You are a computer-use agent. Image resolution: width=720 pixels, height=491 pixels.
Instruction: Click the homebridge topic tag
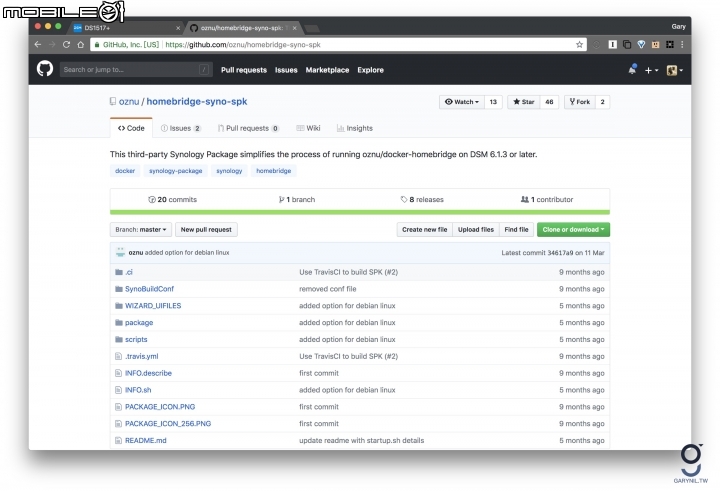point(274,171)
